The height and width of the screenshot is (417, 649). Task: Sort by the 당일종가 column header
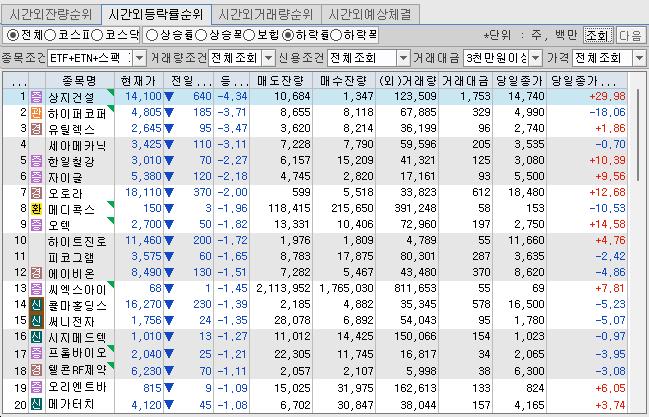tap(519, 81)
